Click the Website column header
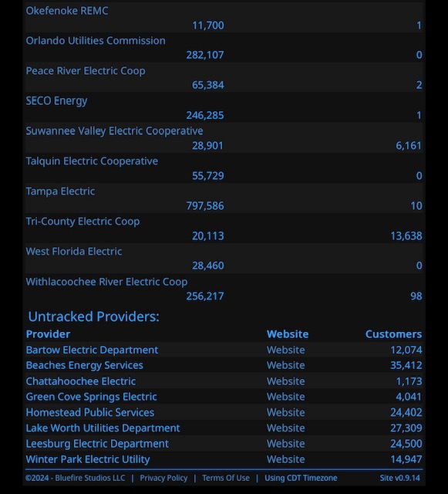This screenshot has width=448, height=494. click(288, 334)
